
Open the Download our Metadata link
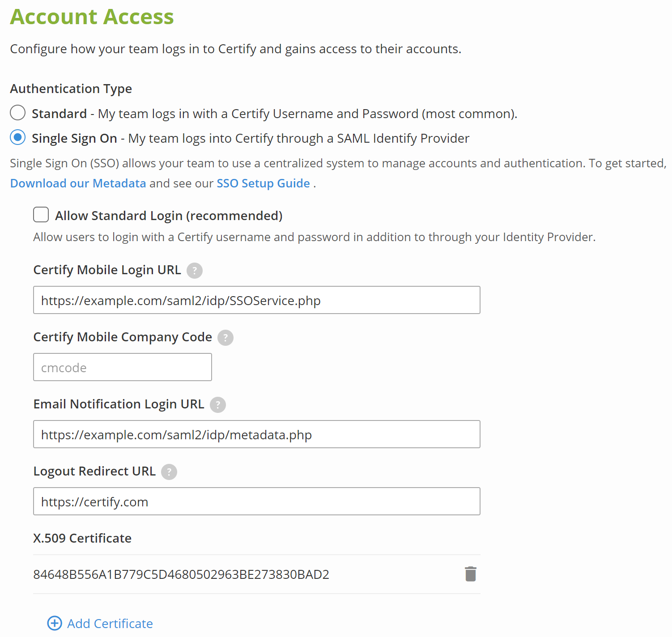pos(78,183)
